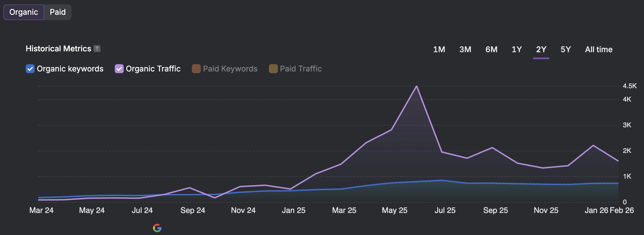Viewport: 644px width, 235px height.
Task: Click the Jul 25 x-axis label
Action: (445, 210)
